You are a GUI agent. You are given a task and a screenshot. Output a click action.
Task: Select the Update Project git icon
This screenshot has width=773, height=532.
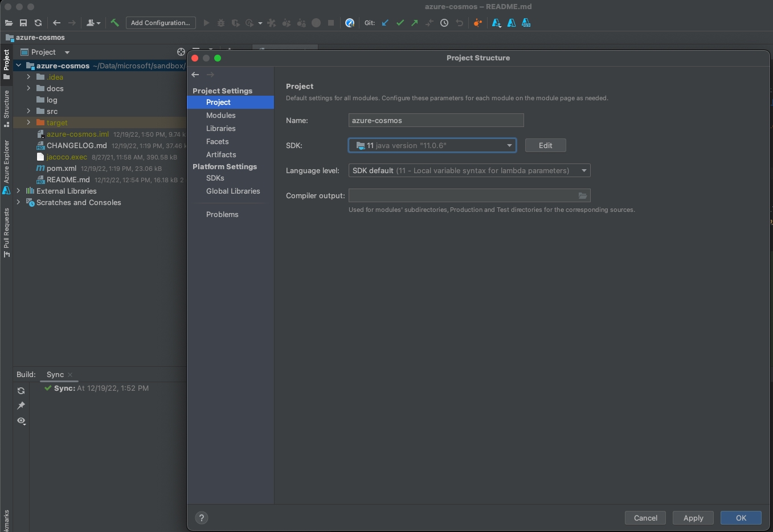click(x=385, y=23)
